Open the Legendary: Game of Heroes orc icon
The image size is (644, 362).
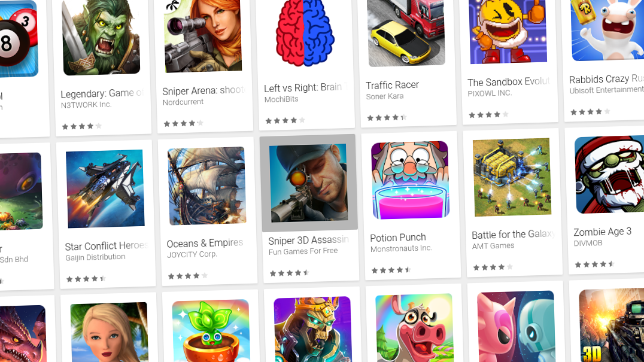(x=101, y=38)
